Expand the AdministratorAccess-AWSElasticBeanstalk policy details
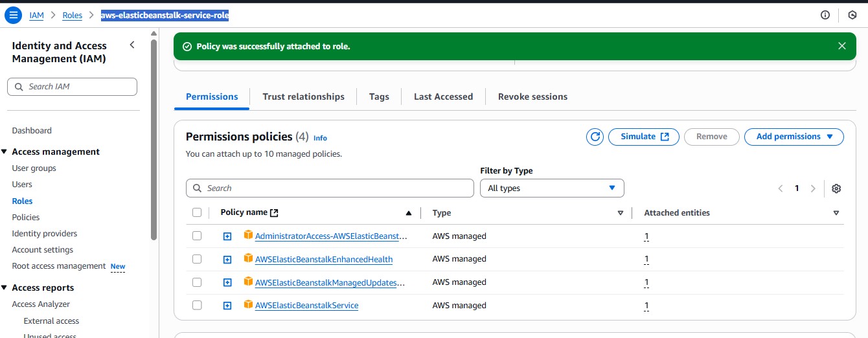This screenshot has width=868, height=338. [x=227, y=236]
